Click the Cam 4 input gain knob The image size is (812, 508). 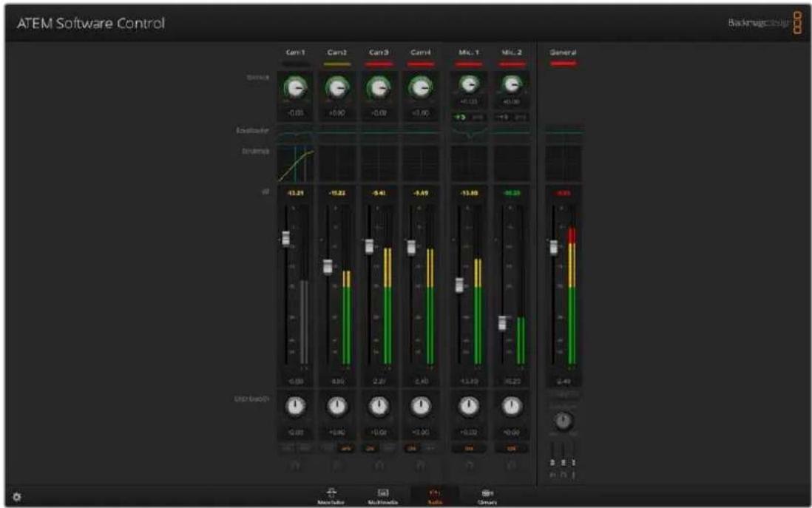(421, 88)
